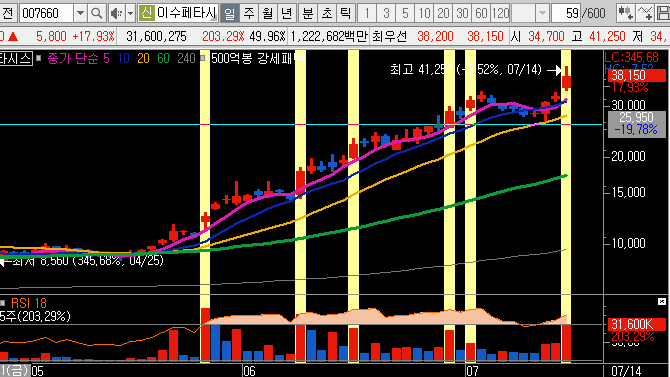The width and height of the screenshot is (670, 377).
Task: Click square marker before 종가 단순 legend
Action: coord(38,58)
